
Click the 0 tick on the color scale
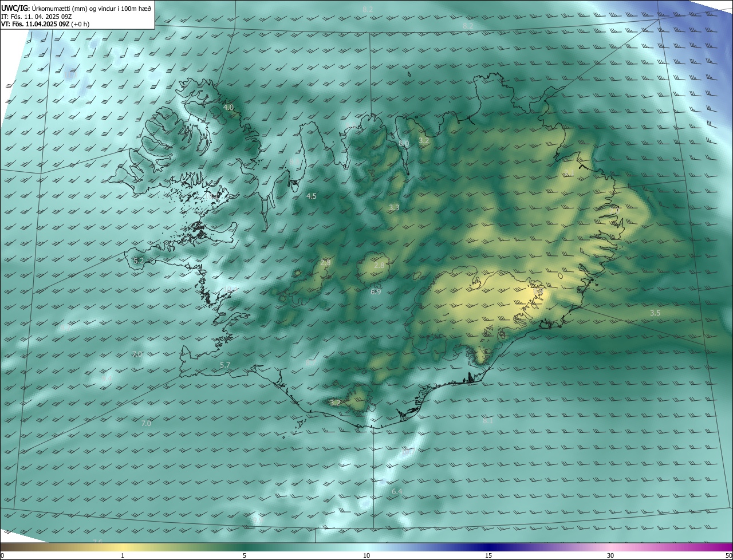coord(2,556)
